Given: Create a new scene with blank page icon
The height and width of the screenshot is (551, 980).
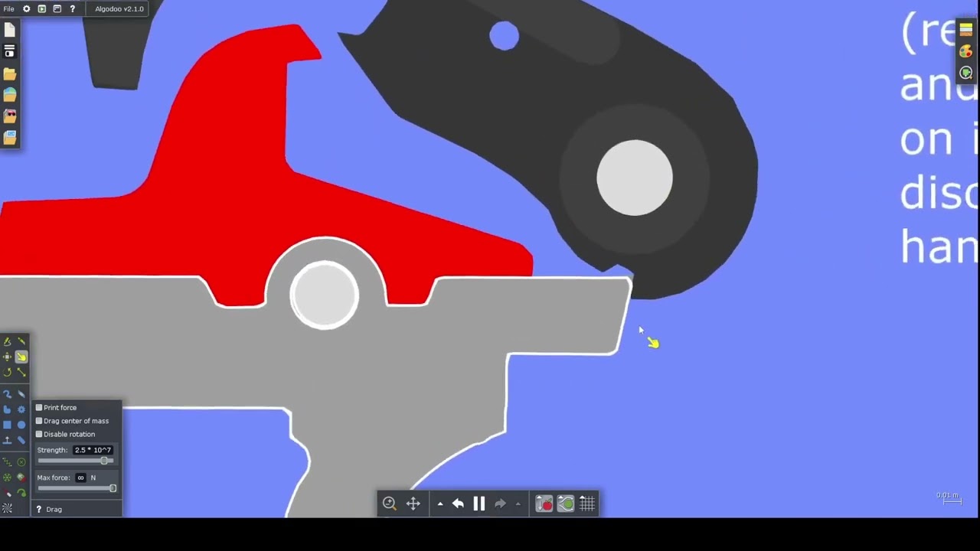Looking at the screenshot, I should [x=9, y=30].
